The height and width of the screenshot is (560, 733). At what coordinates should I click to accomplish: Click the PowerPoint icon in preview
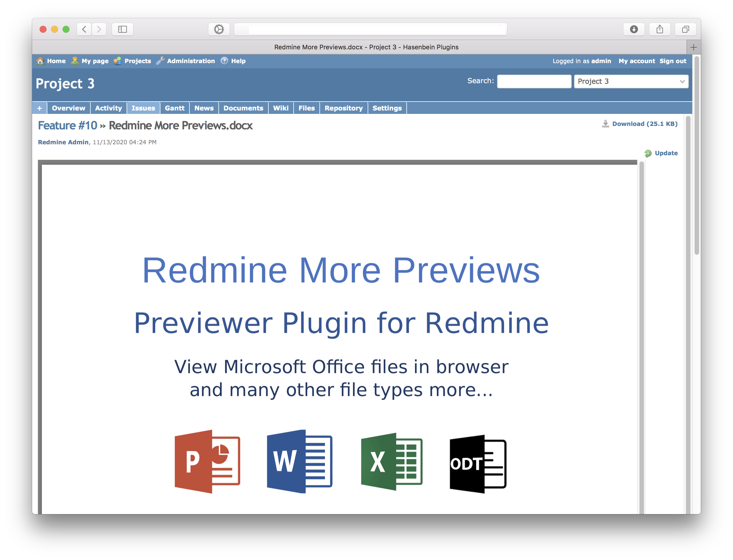click(208, 461)
